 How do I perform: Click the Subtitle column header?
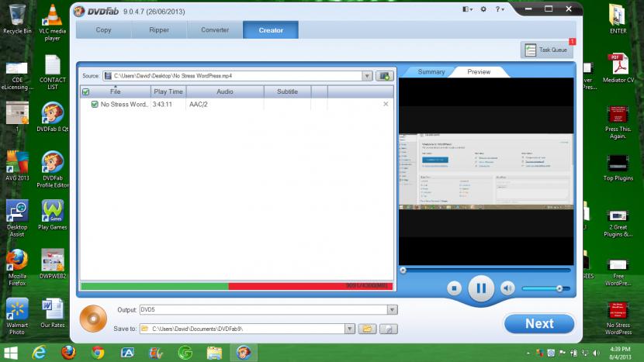(x=287, y=91)
